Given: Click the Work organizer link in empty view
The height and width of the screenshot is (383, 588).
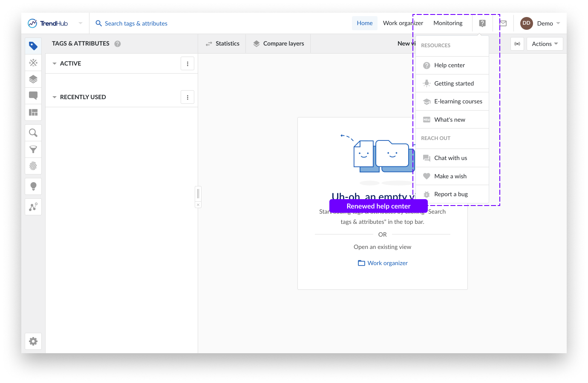Looking at the screenshot, I should coord(383,263).
